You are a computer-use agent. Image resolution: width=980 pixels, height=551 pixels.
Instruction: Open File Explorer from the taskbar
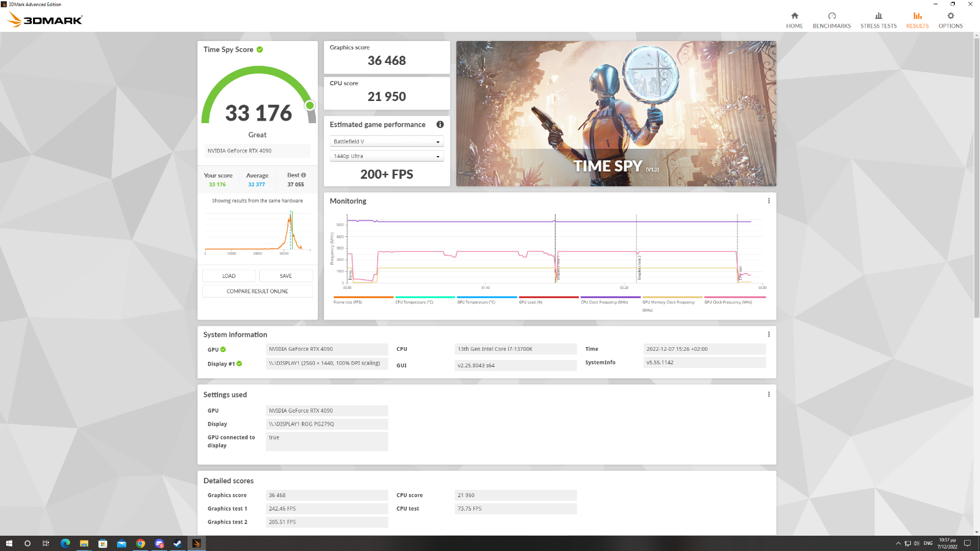84,544
